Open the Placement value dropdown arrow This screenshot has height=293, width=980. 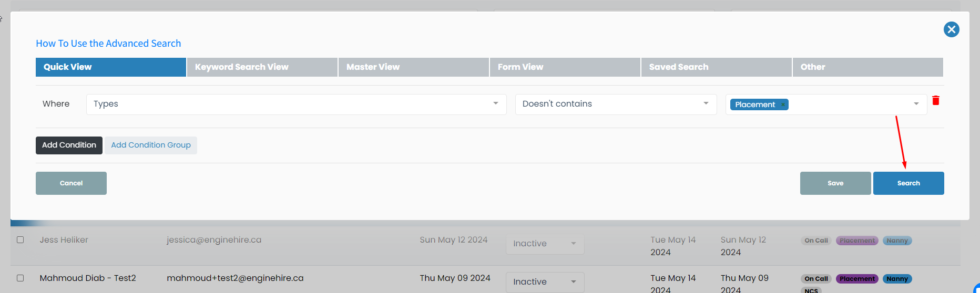916,104
